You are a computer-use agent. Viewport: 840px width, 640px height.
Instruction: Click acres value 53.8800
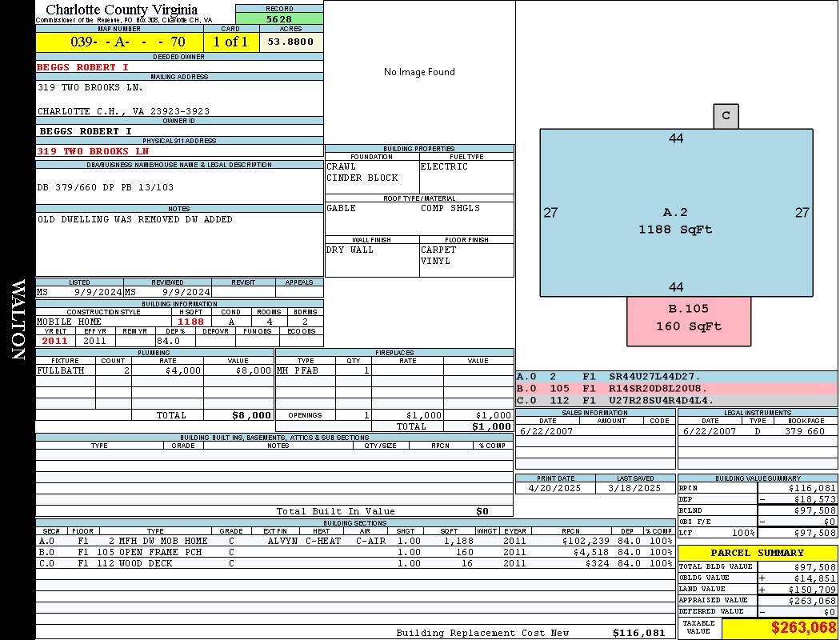[x=290, y=42]
